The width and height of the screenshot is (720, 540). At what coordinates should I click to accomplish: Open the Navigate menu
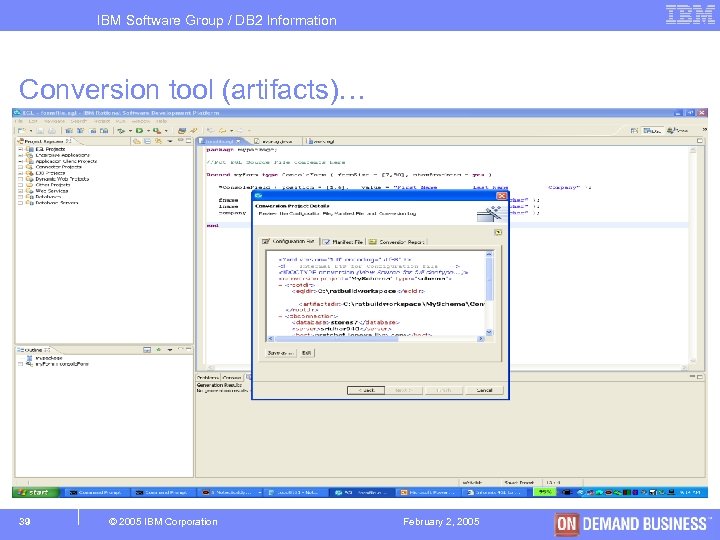tap(55, 121)
